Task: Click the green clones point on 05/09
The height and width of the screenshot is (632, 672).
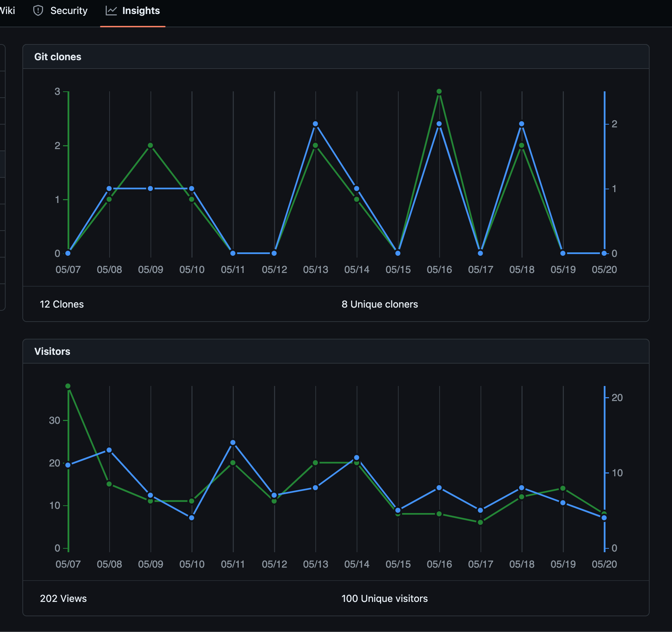Action: (150, 145)
